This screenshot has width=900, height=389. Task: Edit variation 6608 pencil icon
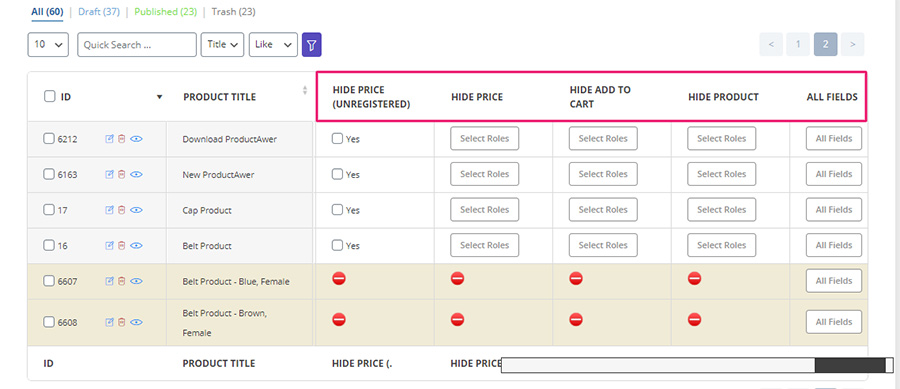(x=110, y=322)
